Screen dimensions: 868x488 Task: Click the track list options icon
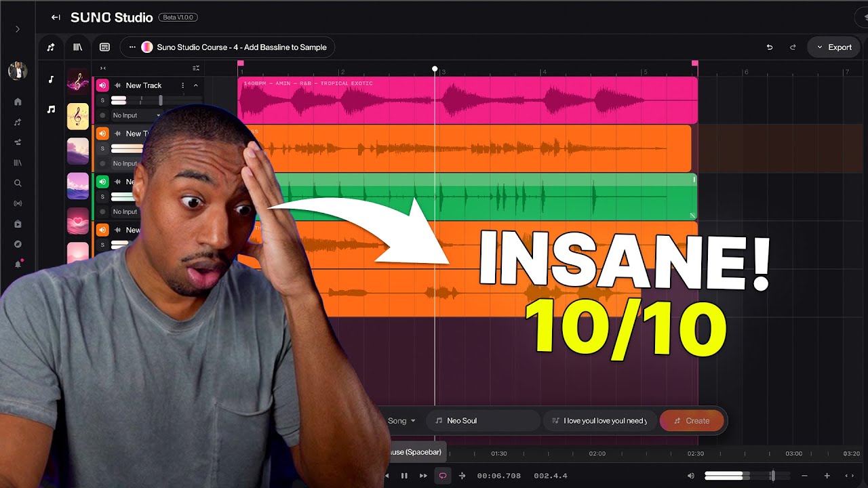coord(196,68)
